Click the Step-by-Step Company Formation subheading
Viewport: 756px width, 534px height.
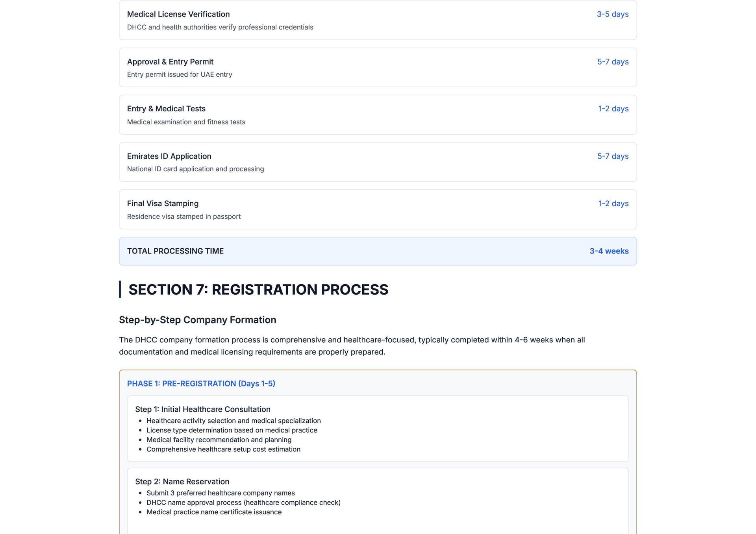(x=197, y=320)
